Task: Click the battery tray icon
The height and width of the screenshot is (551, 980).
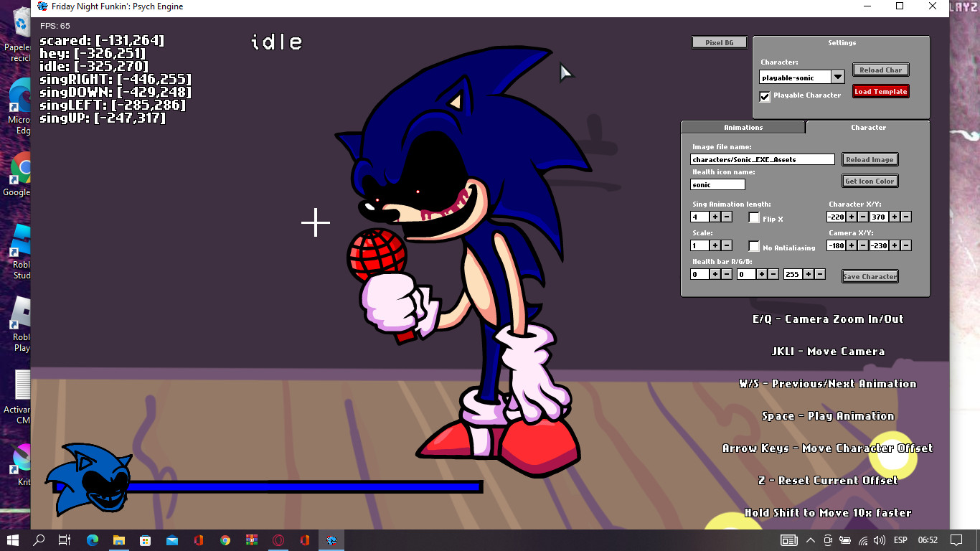Action: coord(846,540)
